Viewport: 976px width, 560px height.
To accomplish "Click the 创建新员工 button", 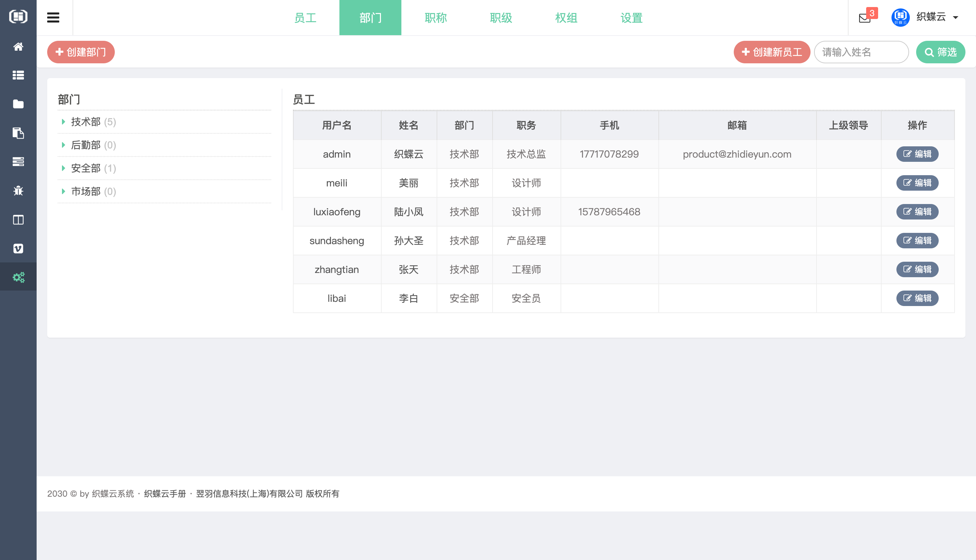I will 772,52.
